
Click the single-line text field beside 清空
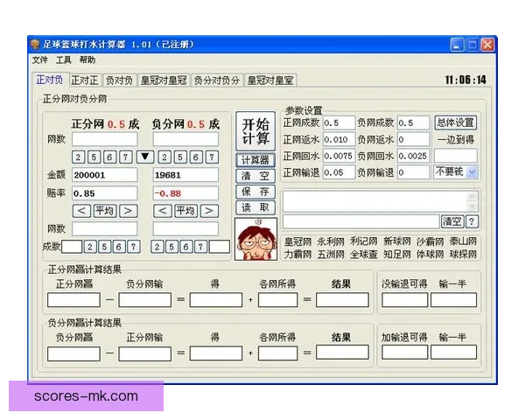(360, 221)
